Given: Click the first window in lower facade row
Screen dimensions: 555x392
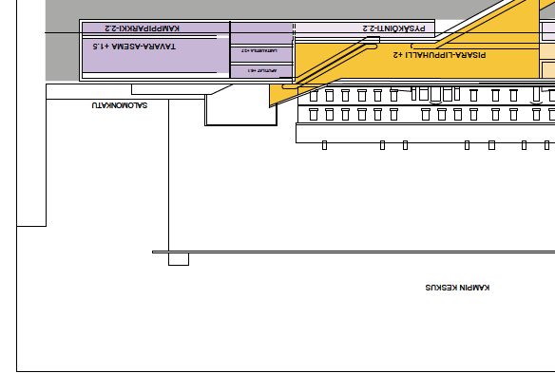Looking at the screenshot, I should pyautogui.click(x=314, y=115).
